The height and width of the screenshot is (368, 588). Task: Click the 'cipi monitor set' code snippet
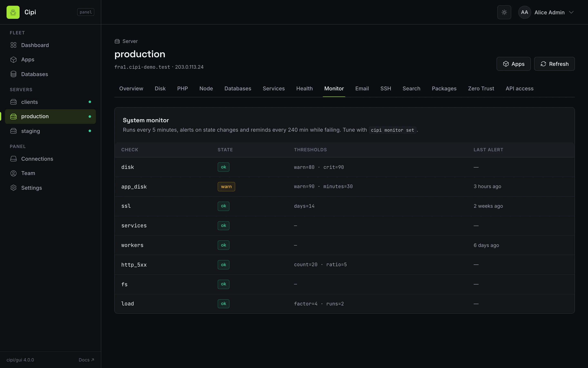pos(392,130)
